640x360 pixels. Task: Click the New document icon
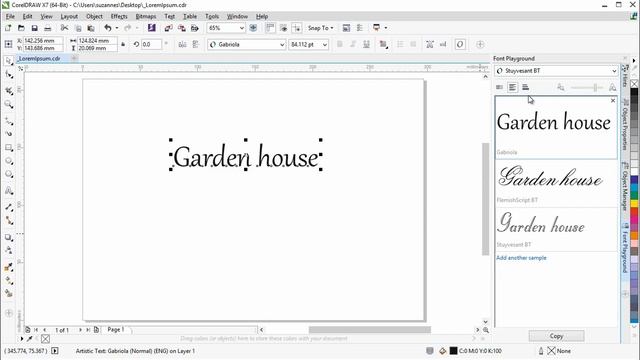coord(8,28)
